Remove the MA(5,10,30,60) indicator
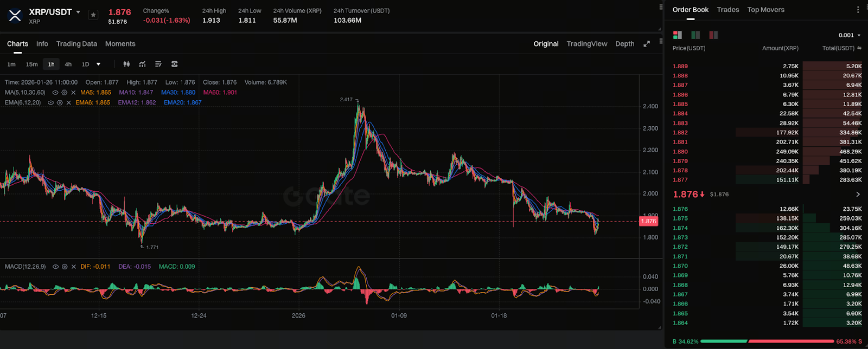The height and width of the screenshot is (349, 868). pos(74,93)
